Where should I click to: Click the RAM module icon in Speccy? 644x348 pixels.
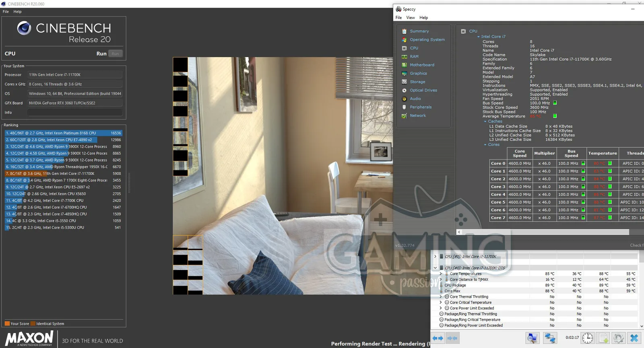coord(405,56)
